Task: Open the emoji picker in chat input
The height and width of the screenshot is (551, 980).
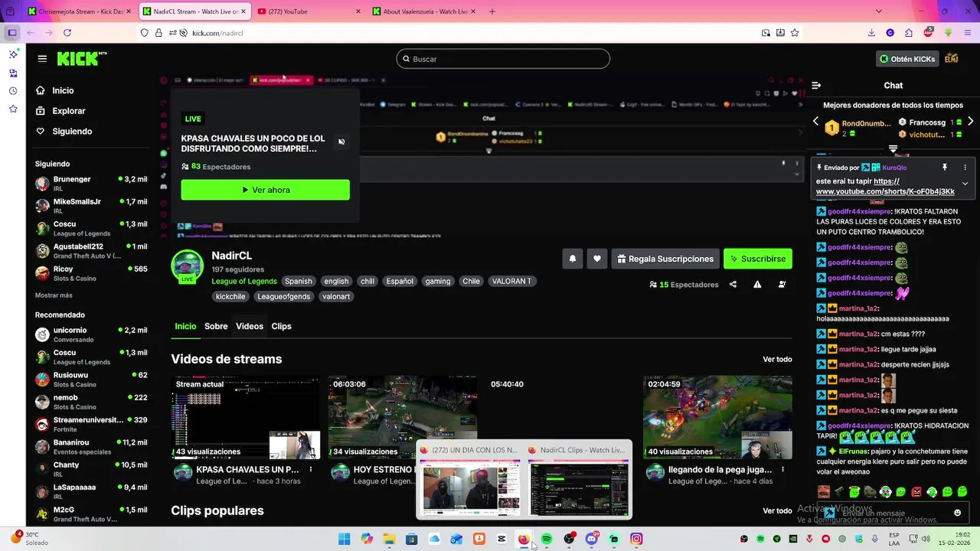Action: coord(957,513)
